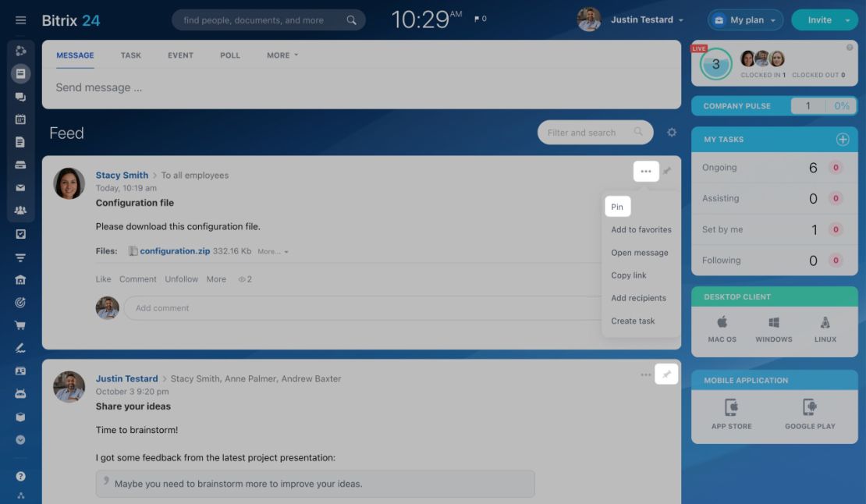Click Unfollow on Stacy Smith's post
This screenshot has width=866, height=504.
tap(181, 279)
